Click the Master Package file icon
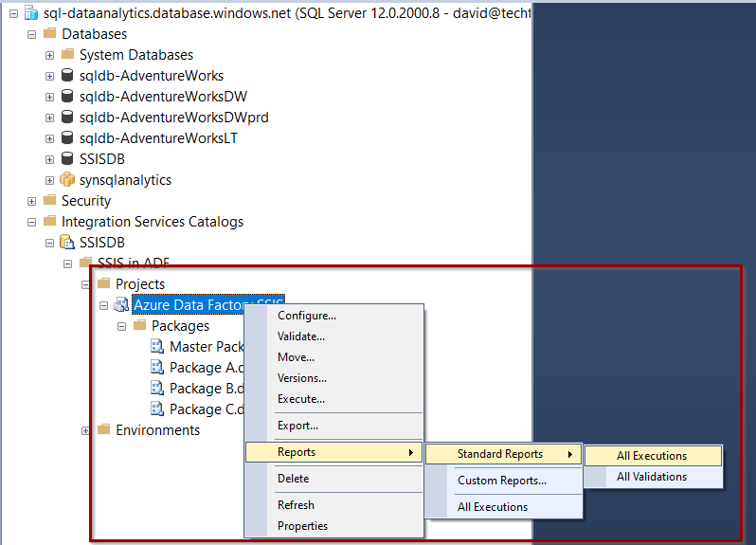 (157, 346)
